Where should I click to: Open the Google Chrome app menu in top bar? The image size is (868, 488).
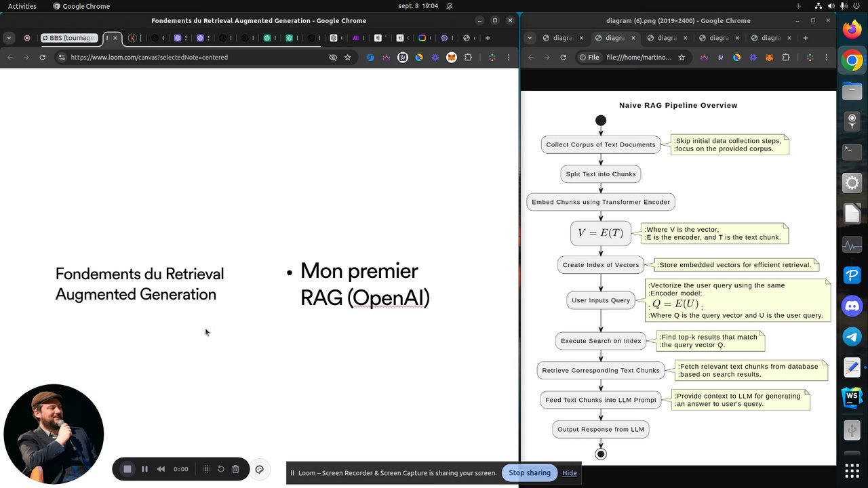[x=81, y=6]
